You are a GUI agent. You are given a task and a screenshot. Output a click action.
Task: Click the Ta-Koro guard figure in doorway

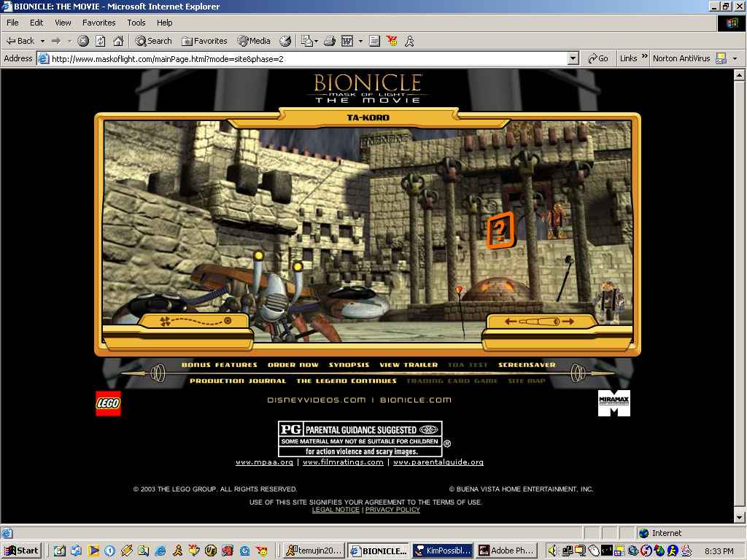pyautogui.click(x=555, y=220)
